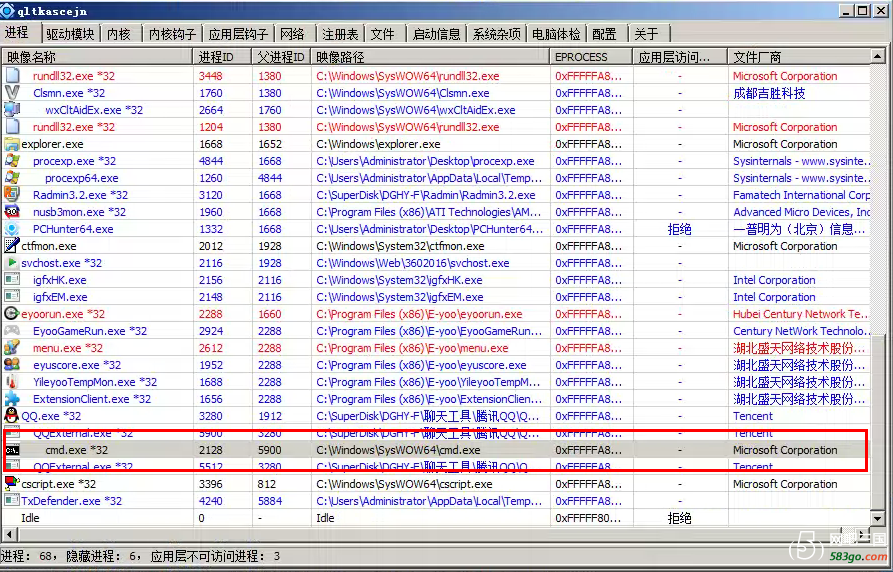Image resolution: width=893 pixels, height=572 pixels.
Task: Sort by EPROCESS column header
Action: point(592,57)
